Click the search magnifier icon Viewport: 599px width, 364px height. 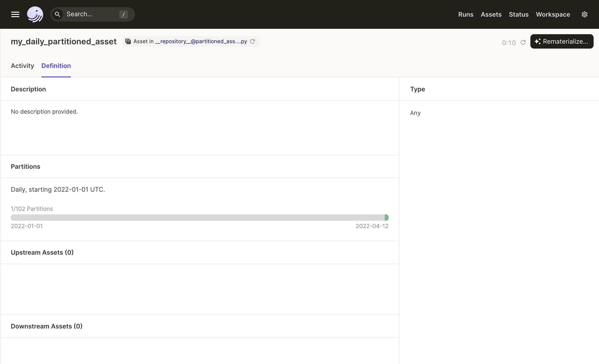click(58, 14)
